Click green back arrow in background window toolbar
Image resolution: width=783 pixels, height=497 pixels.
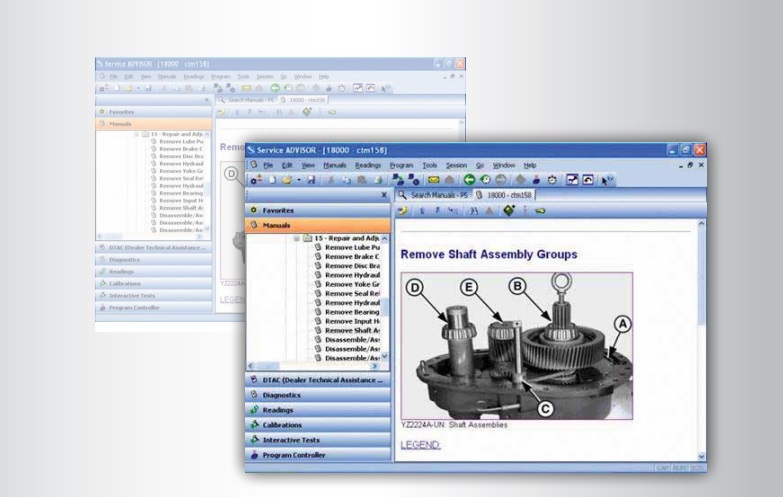click(275, 88)
